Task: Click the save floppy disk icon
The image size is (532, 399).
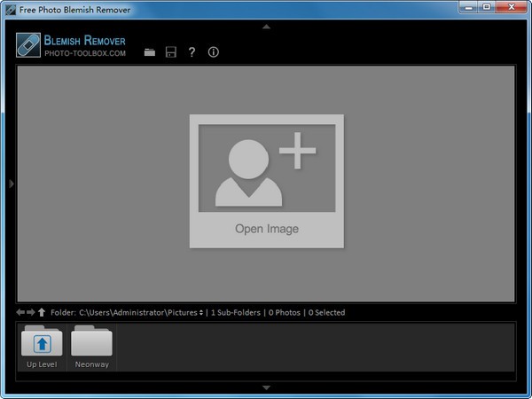Action: tap(170, 53)
